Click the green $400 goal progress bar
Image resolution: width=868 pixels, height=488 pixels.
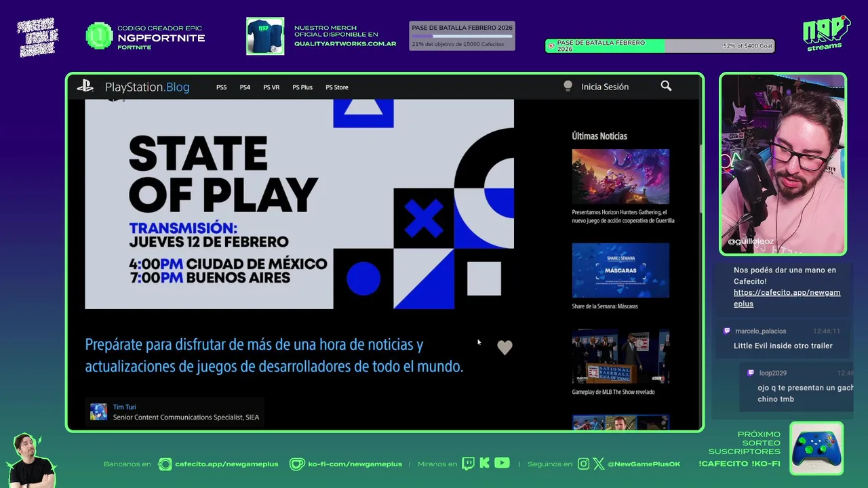pyautogui.click(x=660, y=46)
